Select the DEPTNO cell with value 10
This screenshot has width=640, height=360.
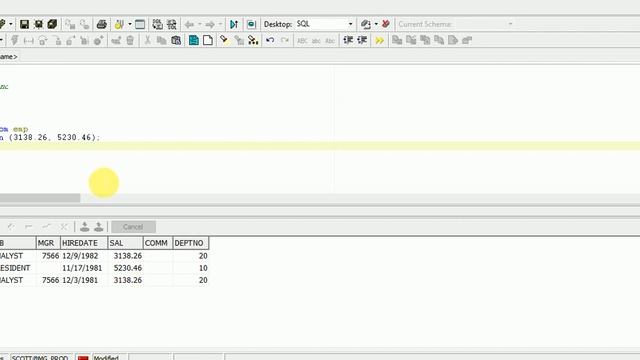tap(191, 268)
